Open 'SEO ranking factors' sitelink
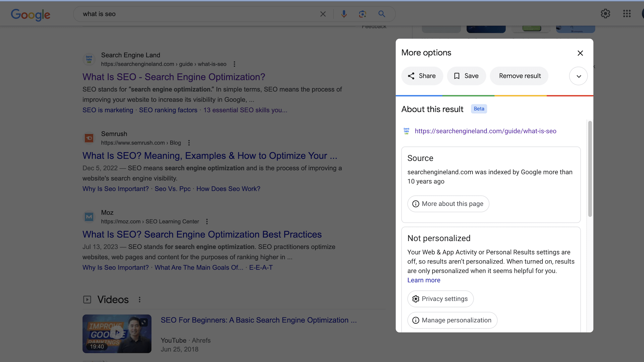The image size is (644, 362). [168, 110]
